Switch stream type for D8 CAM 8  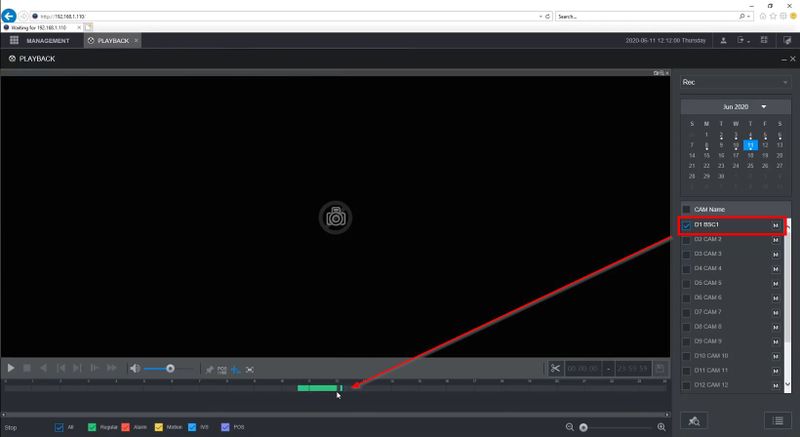point(776,327)
